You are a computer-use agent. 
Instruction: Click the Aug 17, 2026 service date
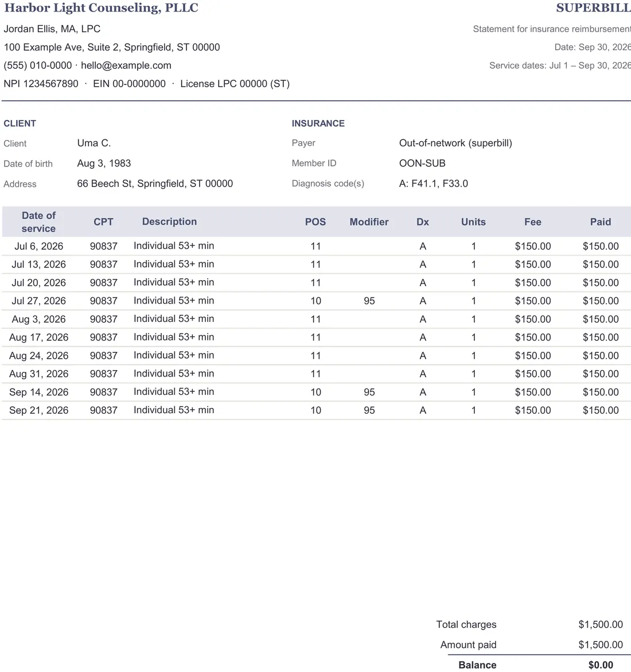[x=38, y=337]
